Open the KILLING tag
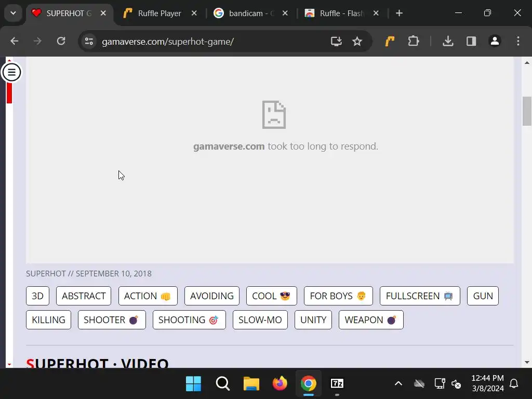The height and width of the screenshot is (399, 532). coord(48,320)
